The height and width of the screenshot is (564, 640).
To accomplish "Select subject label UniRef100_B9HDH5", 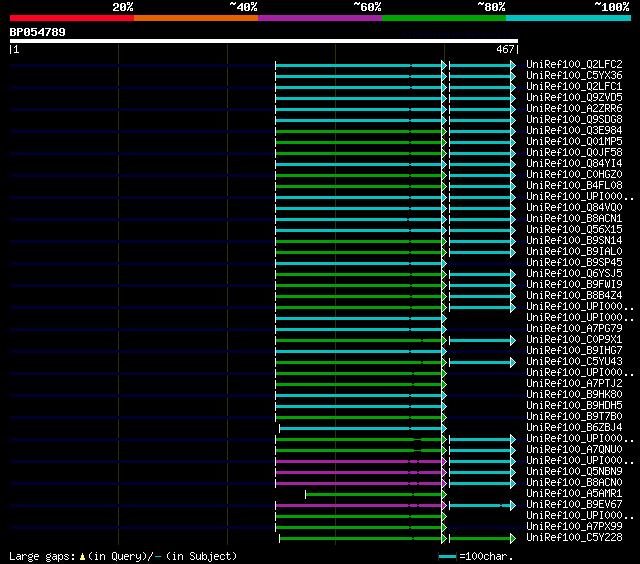I will point(574,406).
